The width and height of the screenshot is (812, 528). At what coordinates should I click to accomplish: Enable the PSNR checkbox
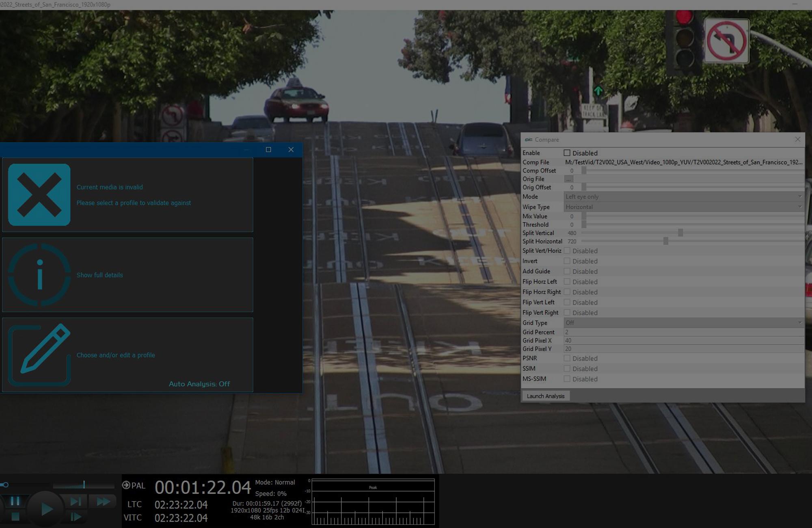[567, 358]
